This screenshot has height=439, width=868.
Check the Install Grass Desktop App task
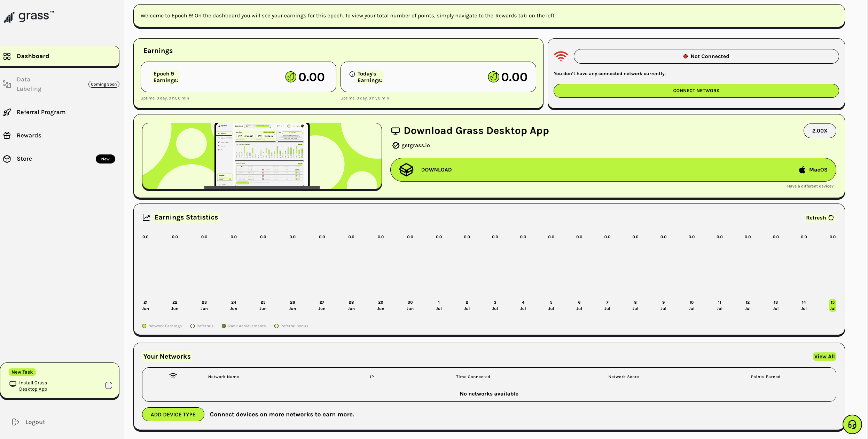109,385
